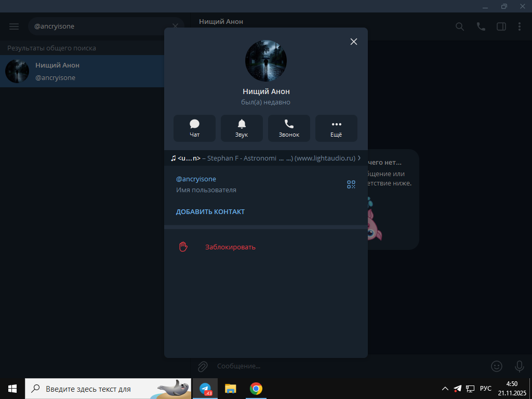
Task: Switch the РУС input language
Action: [x=486, y=389]
